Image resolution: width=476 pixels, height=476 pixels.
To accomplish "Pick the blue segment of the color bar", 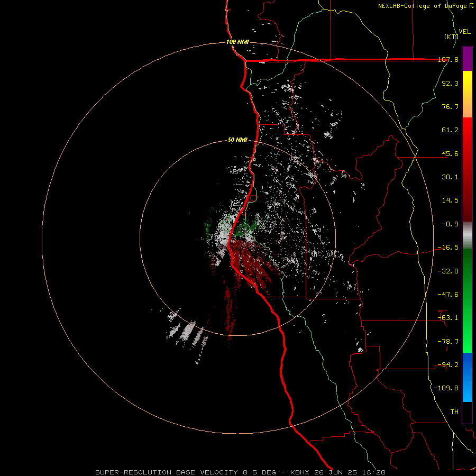I will (467, 377).
